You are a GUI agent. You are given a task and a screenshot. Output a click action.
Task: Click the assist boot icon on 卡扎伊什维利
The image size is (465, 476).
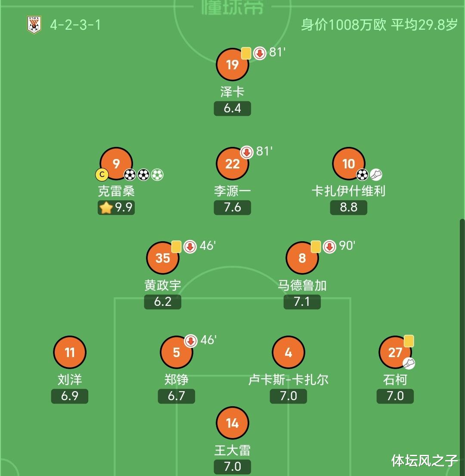[376, 174]
